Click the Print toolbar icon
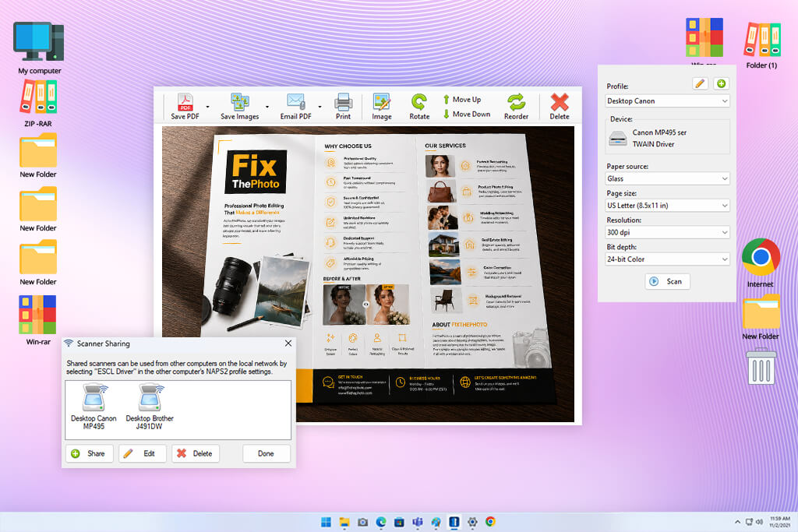 [343, 106]
